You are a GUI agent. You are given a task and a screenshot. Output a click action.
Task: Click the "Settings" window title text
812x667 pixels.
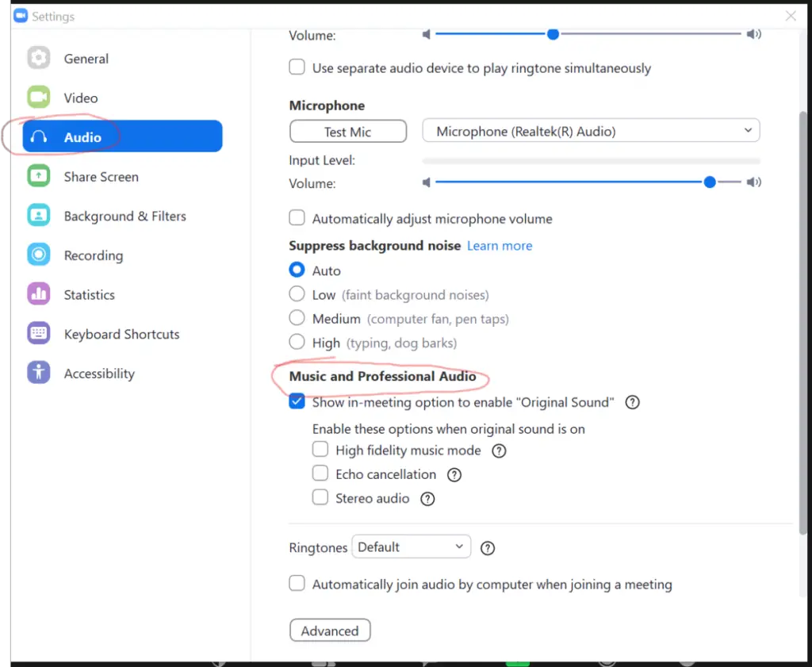point(53,17)
